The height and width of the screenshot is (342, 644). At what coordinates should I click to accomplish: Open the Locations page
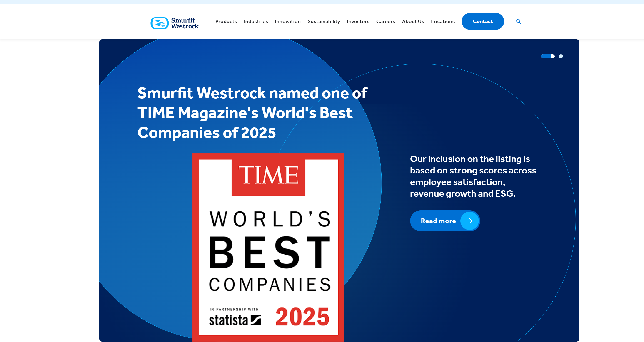[442, 22]
